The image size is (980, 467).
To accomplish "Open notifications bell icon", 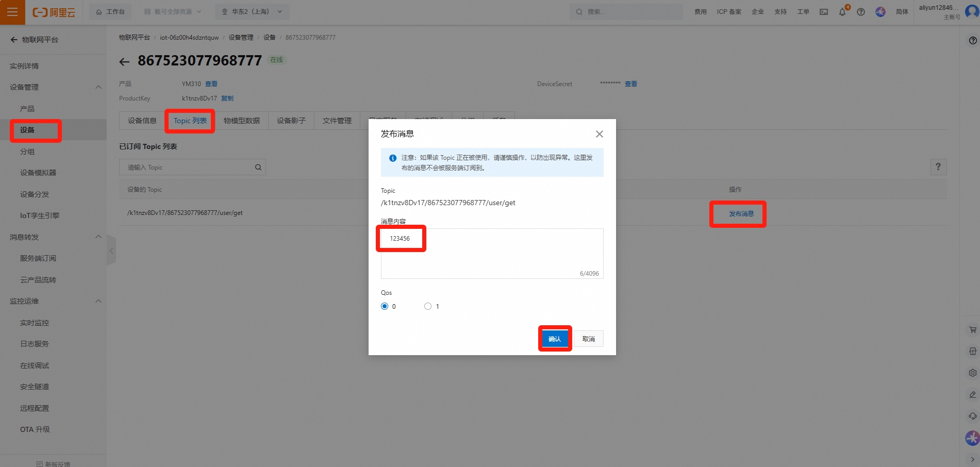I will [x=842, y=12].
